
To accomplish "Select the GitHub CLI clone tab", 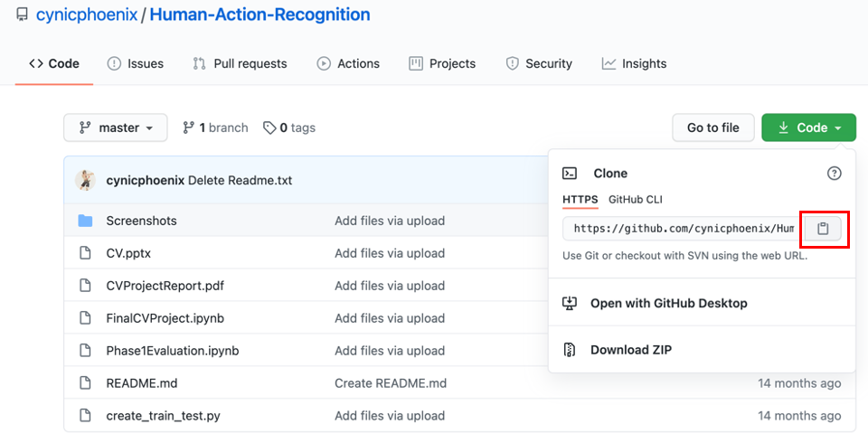I will (636, 200).
